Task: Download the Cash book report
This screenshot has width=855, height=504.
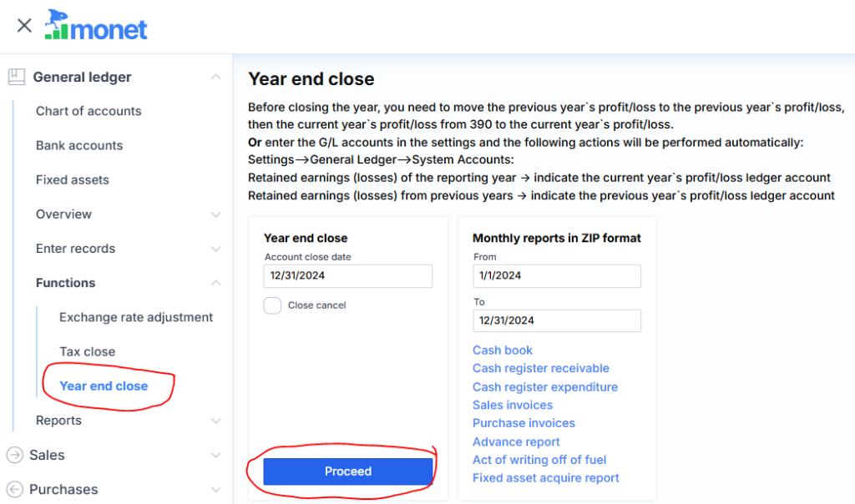Action: 503,350
